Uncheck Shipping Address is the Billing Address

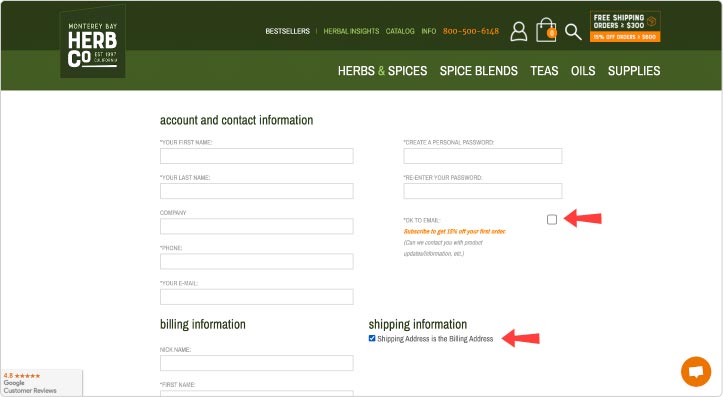[x=372, y=338]
